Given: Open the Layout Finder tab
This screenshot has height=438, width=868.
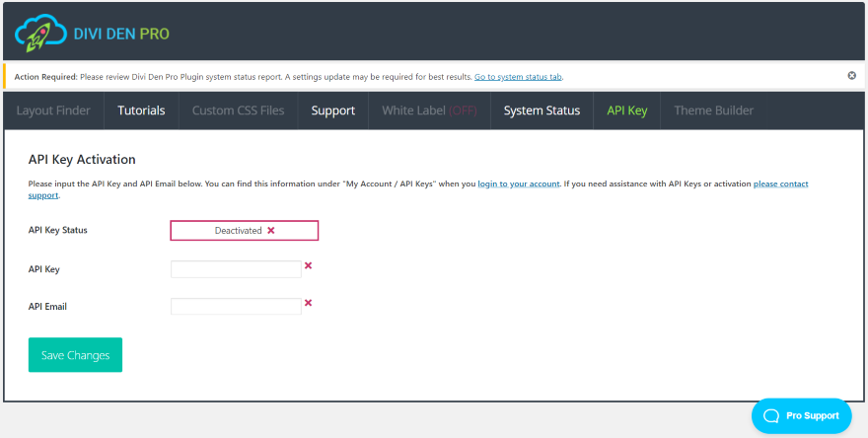Looking at the screenshot, I should click(53, 110).
